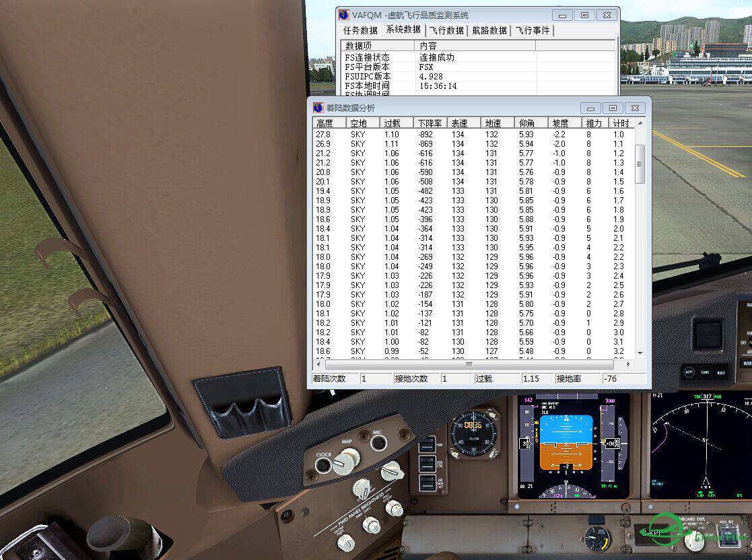Click the scroll-up arrow of landing table
Screen dimensions: 752x560
(x=640, y=123)
